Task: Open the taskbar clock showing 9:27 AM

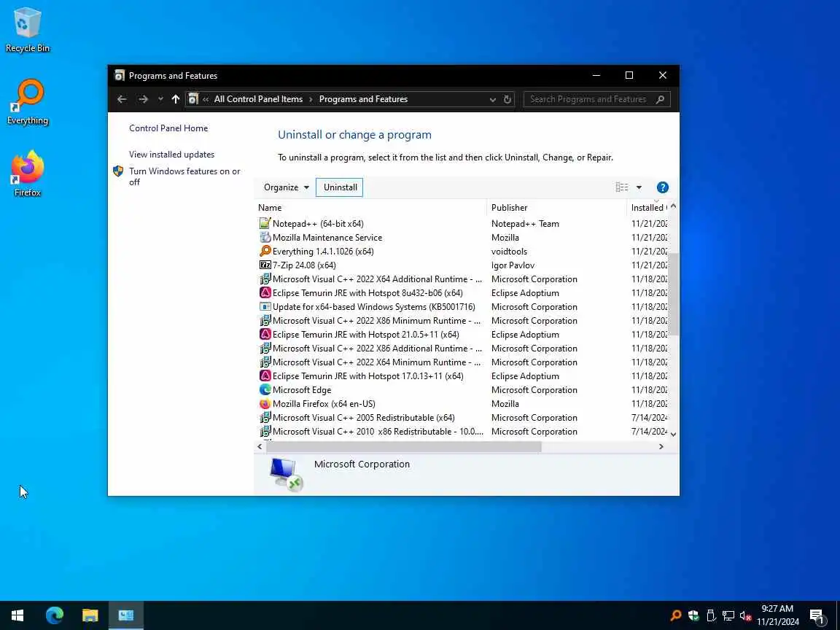Action: pos(777,615)
